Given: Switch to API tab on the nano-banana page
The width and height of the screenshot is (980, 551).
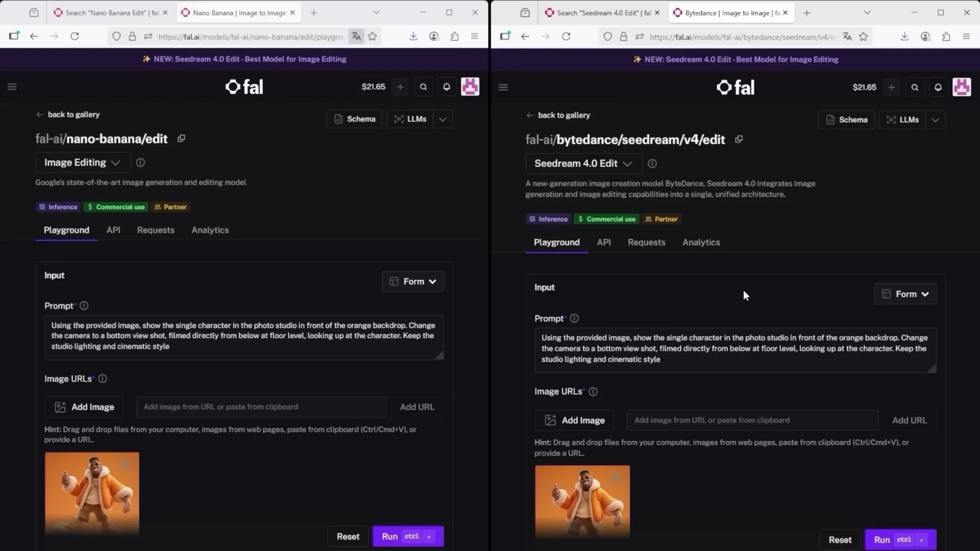Looking at the screenshot, I should tap(113, 230).
